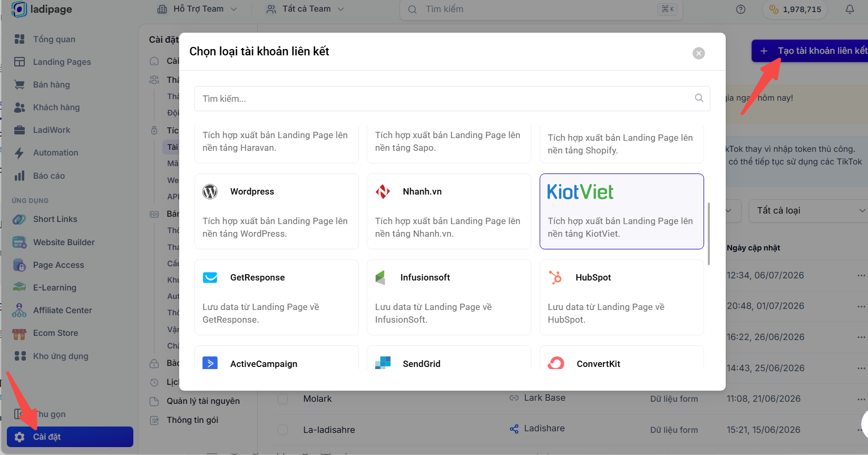Open more options for 16:22, 26/06/2026 row

[x=861, y=337]
